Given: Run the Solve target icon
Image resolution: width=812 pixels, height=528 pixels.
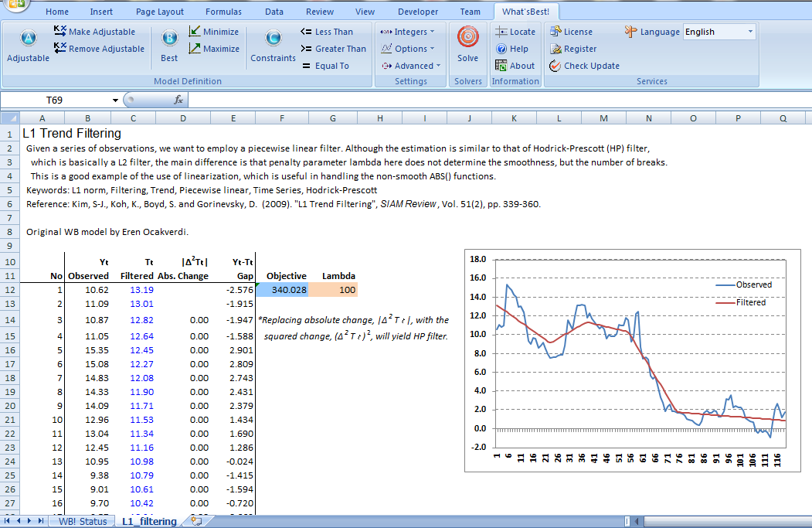Looking at the screenshot, I should [467, 38].
